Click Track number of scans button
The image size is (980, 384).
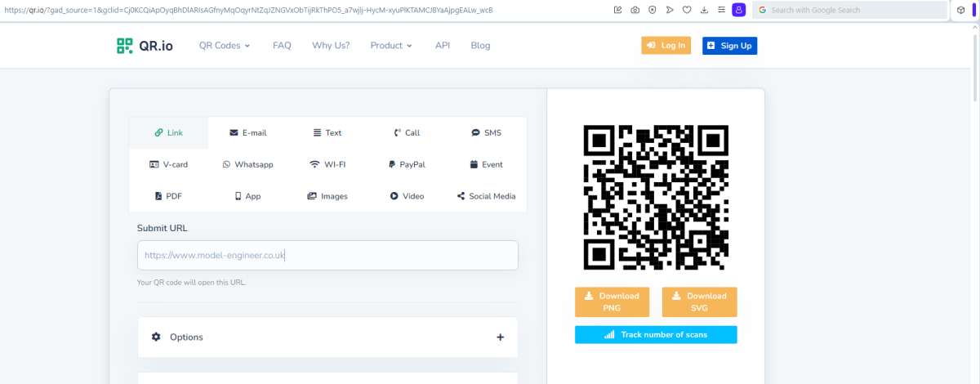click(x=656, y=335)
